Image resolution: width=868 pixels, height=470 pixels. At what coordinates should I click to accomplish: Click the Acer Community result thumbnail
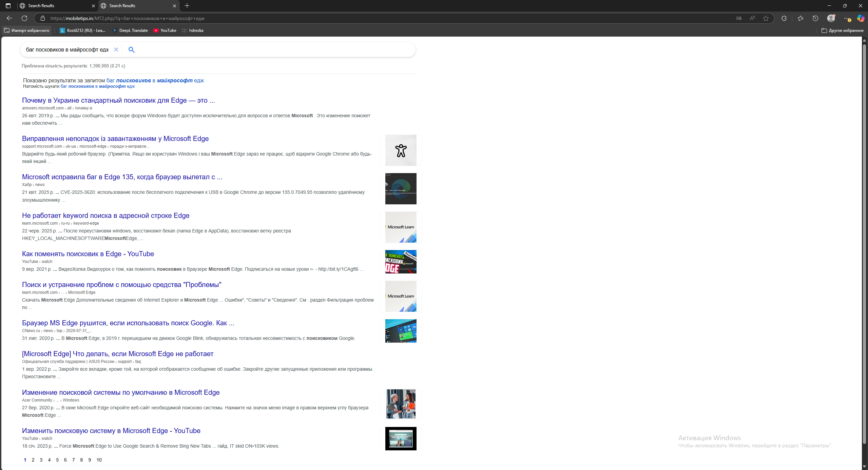click(x=401, y=404)
